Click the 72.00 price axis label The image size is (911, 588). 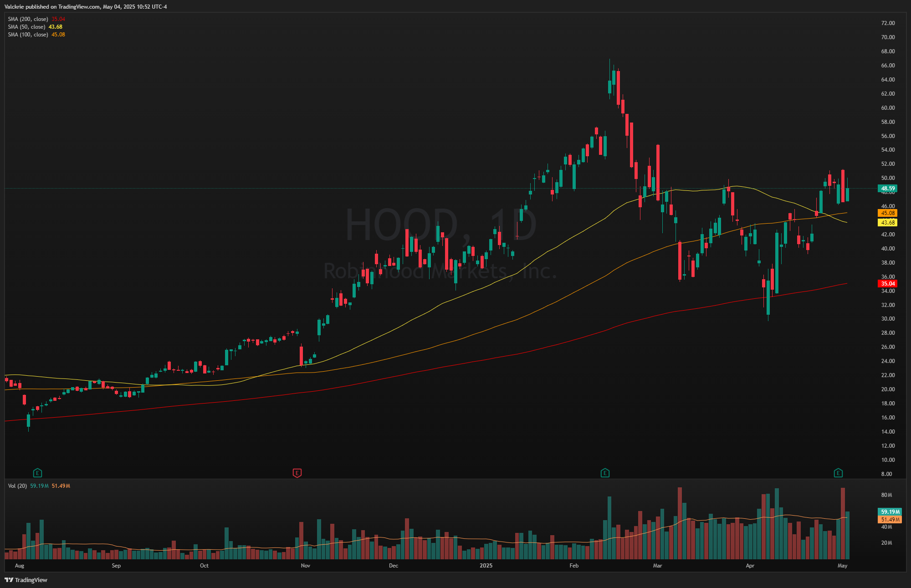point(888,23)
